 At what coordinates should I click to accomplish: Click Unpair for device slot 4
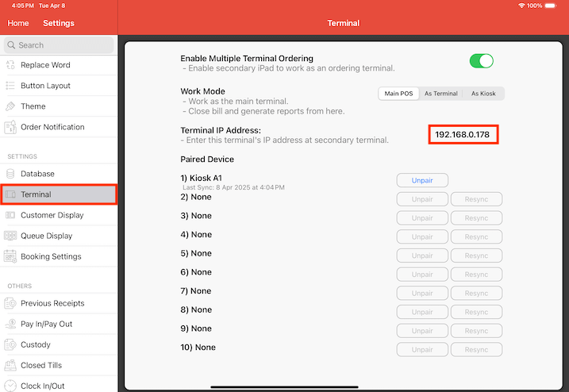(422, 237)
